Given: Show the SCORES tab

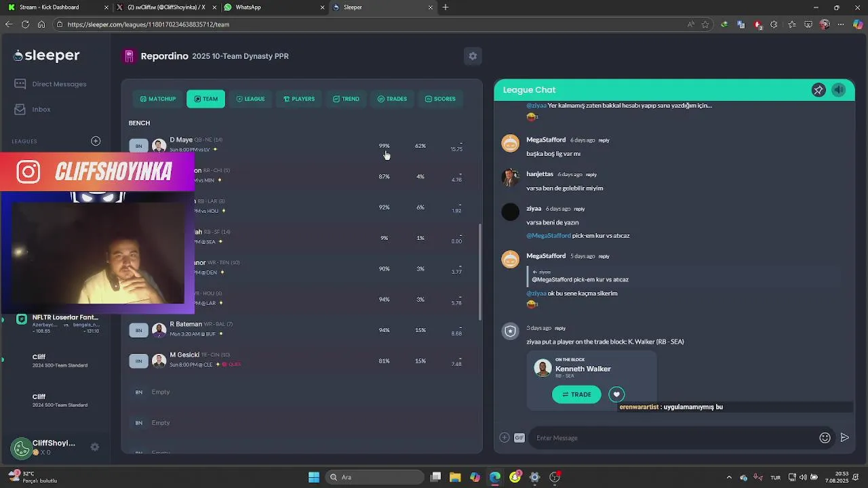Looking at the screenshot, I should coord(440,99).
